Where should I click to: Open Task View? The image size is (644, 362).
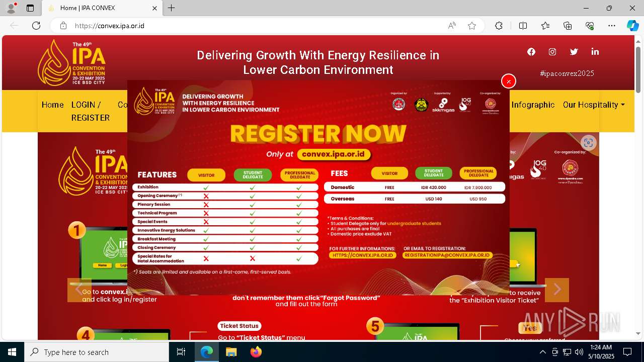point(181,352)
